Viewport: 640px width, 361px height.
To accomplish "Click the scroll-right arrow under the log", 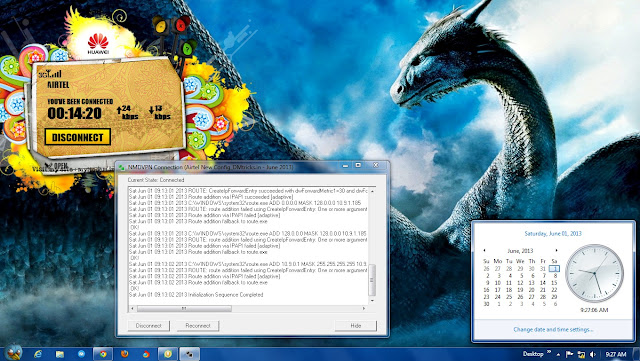I will coord(364,308).
